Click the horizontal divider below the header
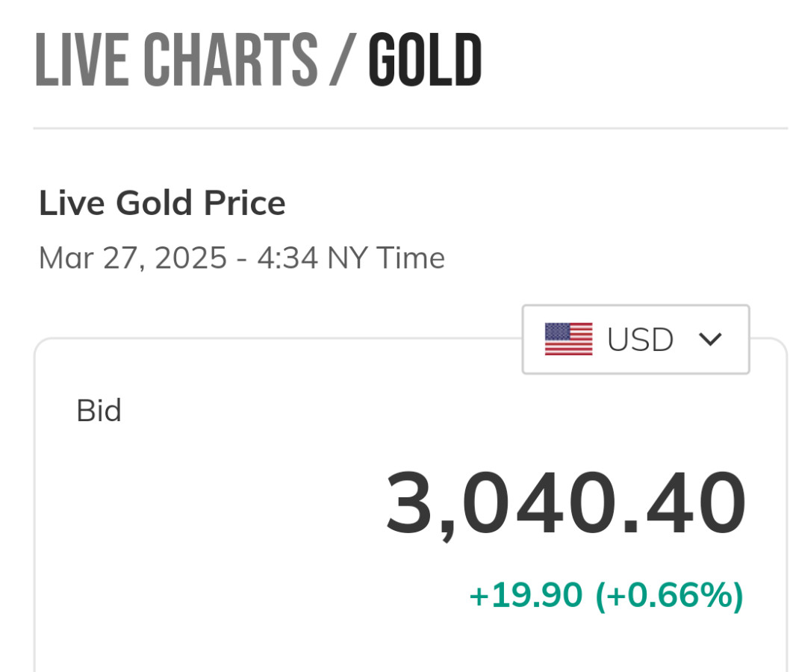 coord(411,128)
